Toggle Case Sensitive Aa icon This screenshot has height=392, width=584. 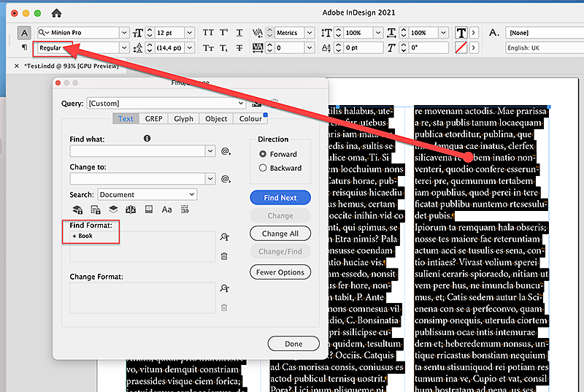(166, 210)
